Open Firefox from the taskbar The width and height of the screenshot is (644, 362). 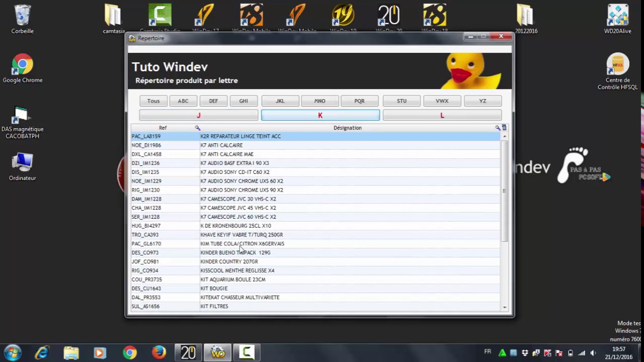pos(159,352)
